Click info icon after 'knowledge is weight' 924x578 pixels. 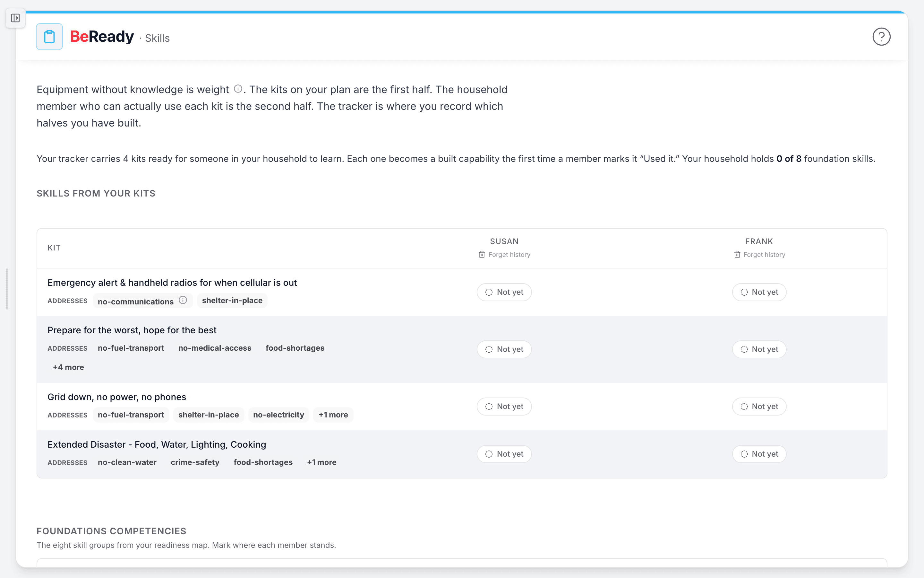238,89
